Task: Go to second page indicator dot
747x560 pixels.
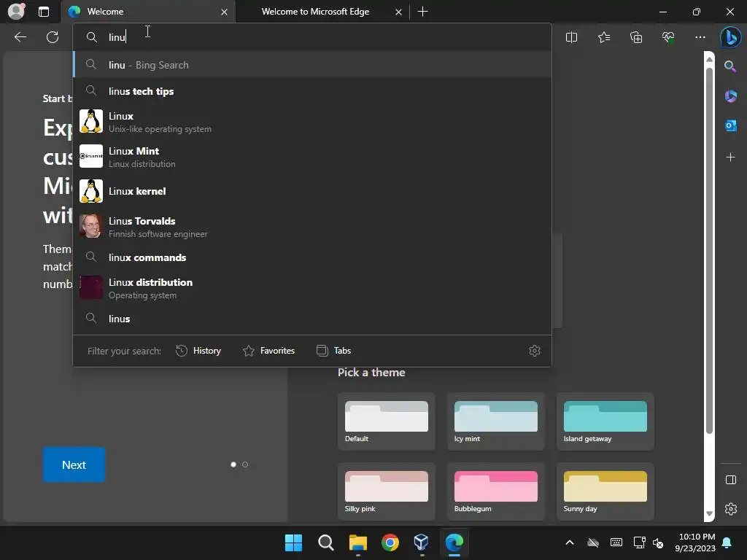Action: pos(245,464)
